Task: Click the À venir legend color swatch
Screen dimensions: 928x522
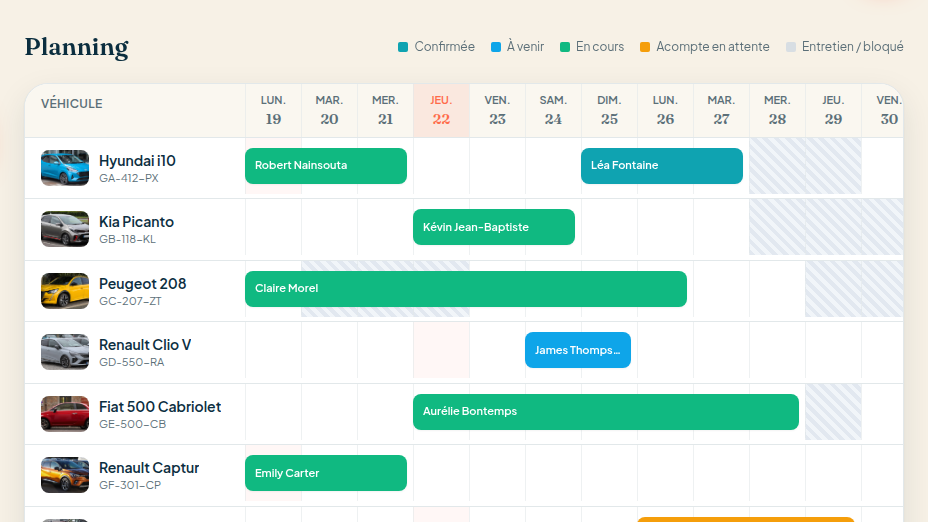Action: (496, 47)
